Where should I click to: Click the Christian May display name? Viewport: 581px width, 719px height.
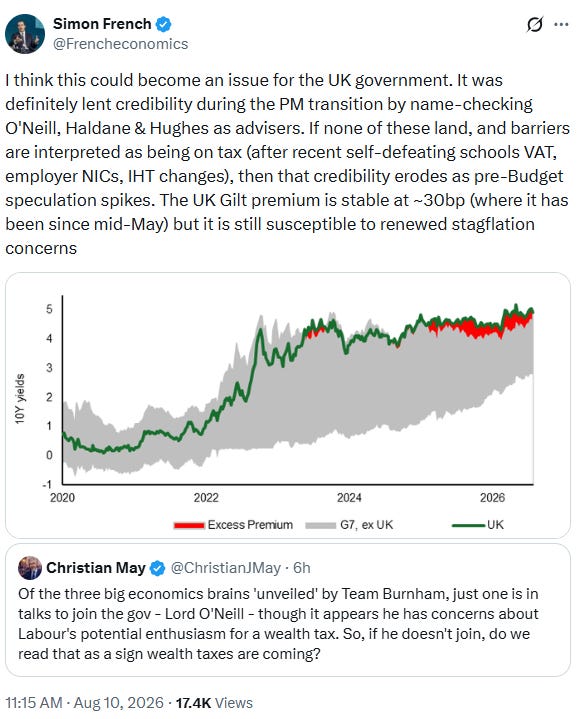(96, 568)
